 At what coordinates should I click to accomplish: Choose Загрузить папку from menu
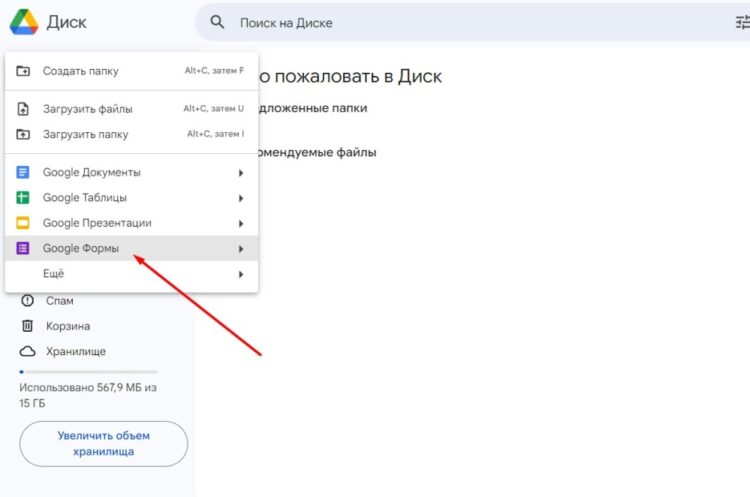click(132, 134)
